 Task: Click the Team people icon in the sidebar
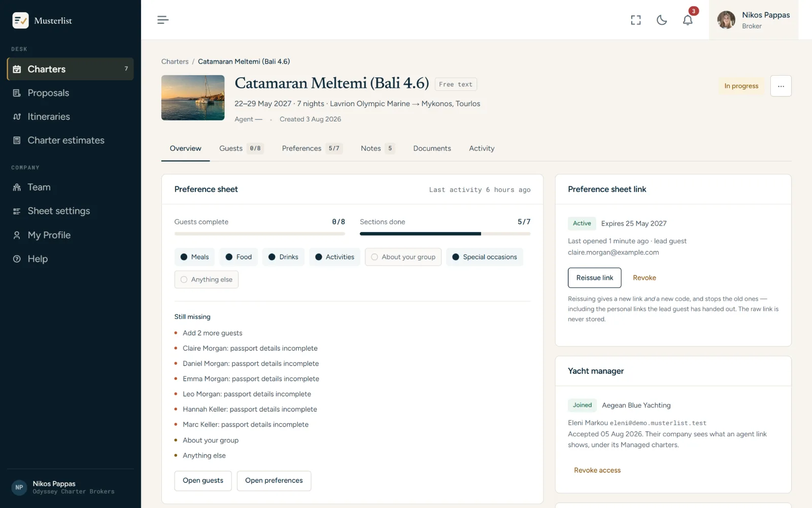pos(17,187)
